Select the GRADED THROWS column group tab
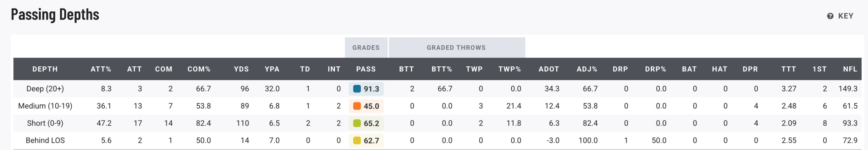The height and width of the screenshot is (150, 868). pos(457,47)
